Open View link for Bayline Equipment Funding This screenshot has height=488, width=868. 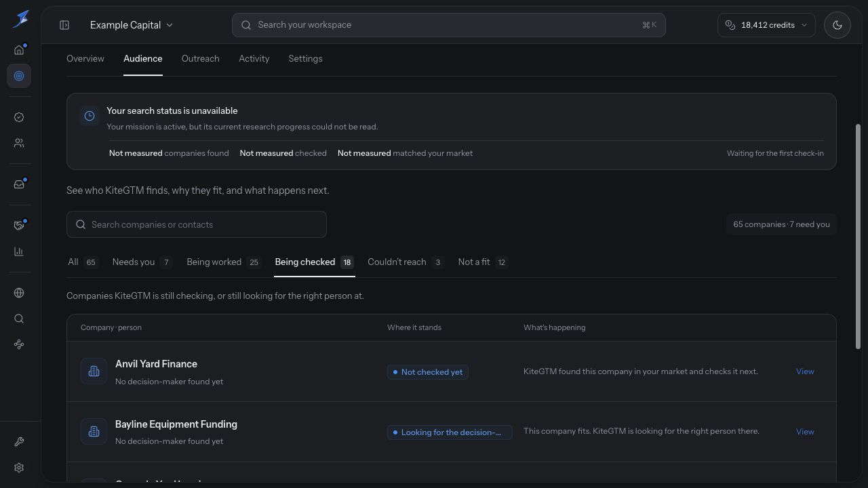(x=805, y=432)
